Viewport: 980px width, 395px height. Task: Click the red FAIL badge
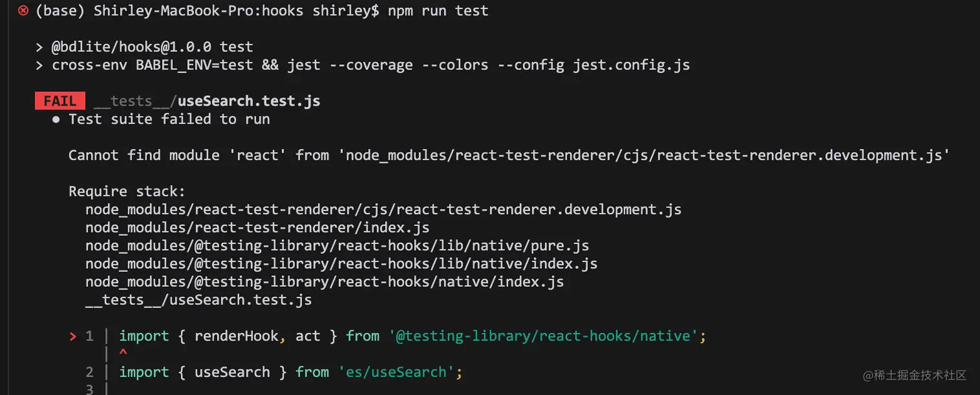pos(60,101)
